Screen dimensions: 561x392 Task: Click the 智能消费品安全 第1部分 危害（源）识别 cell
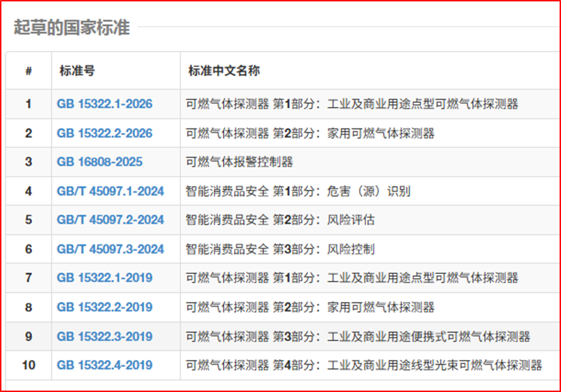[298, 191]
